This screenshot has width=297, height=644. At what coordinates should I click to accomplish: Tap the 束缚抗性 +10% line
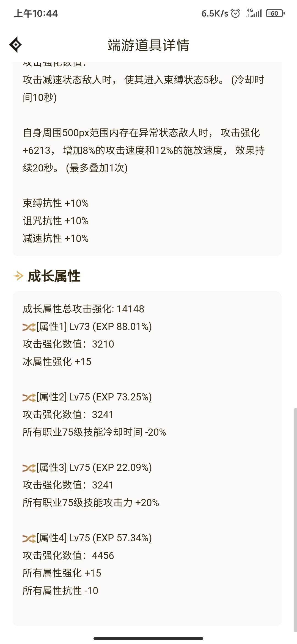tap(56, 203)
